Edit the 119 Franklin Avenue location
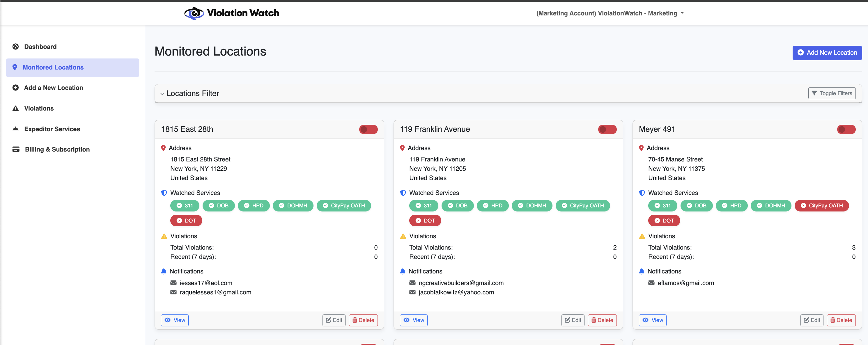The height and width of the screenshot is (345, 868). tap(573, 320)
